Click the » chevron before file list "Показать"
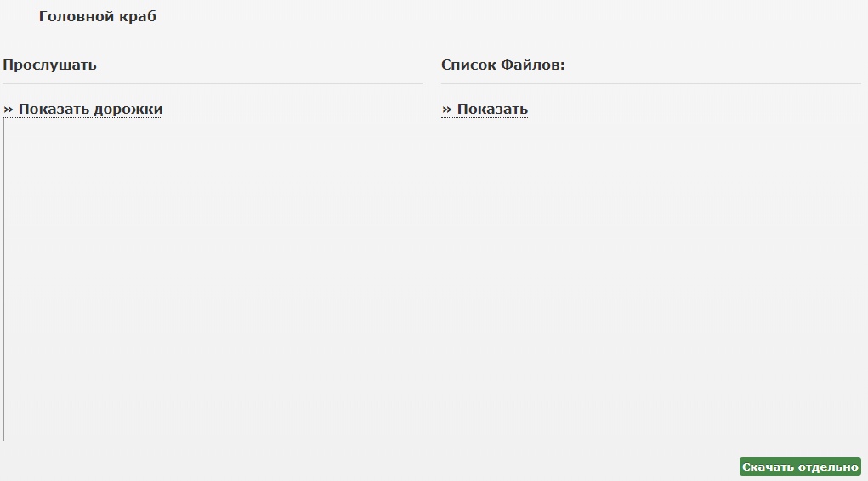The height and width of the screenshot is (481, 868). coord(446,110)
